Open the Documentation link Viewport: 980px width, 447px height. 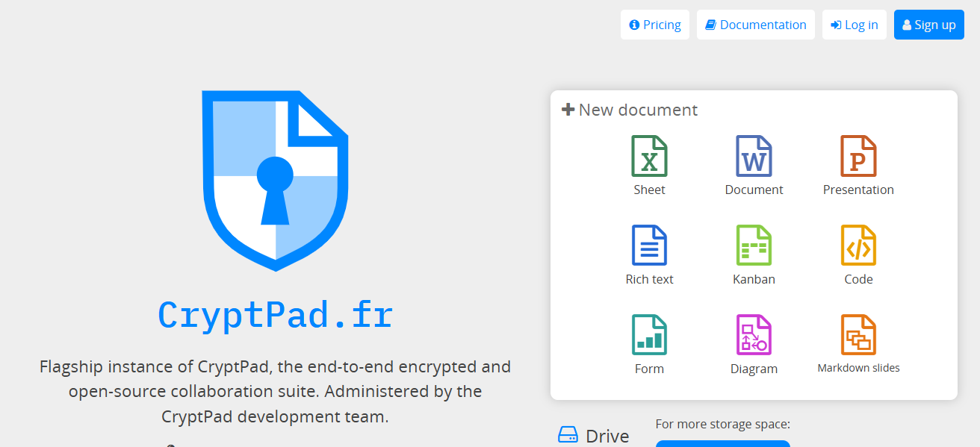pos(756,25)
